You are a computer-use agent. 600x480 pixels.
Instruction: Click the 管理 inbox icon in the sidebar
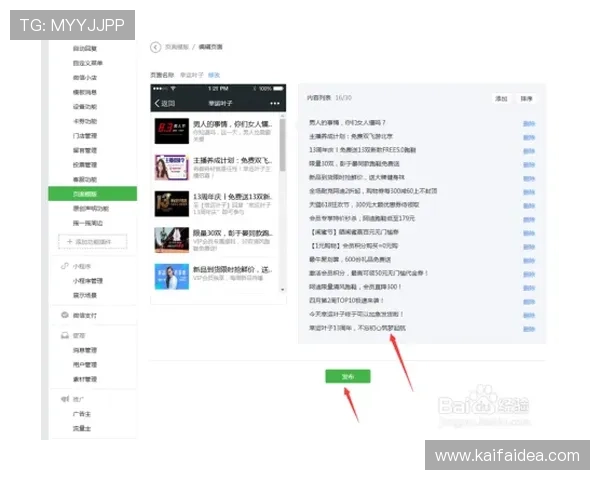click(65, 335)
